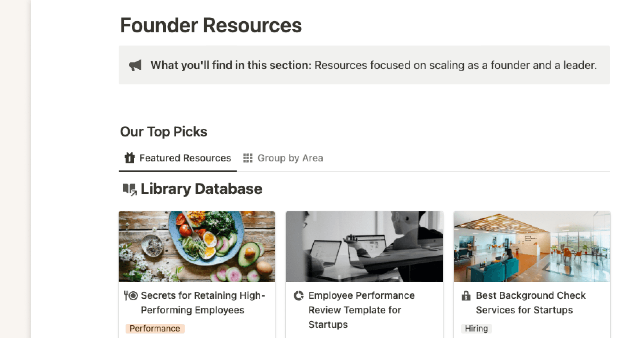The image size is (644, 338).
Task: Click the fork and plate icon on Secrets card
Action: pos(131,296)
